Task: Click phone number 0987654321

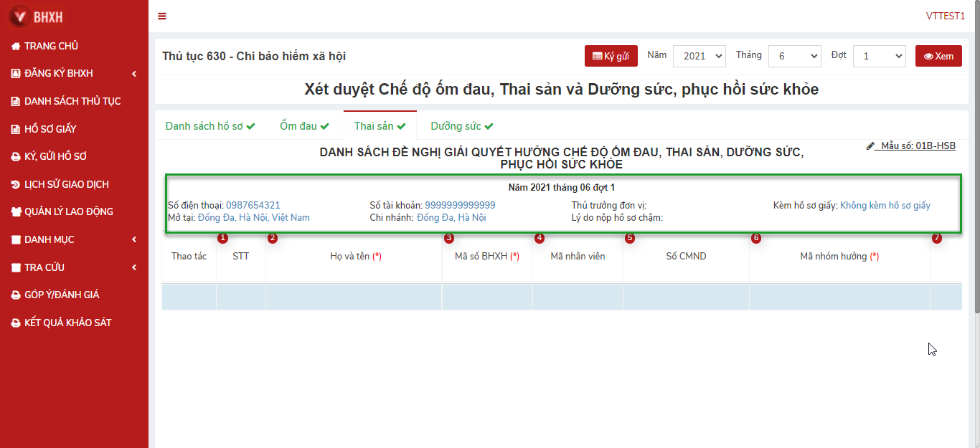Action: (x=253, y=206)
